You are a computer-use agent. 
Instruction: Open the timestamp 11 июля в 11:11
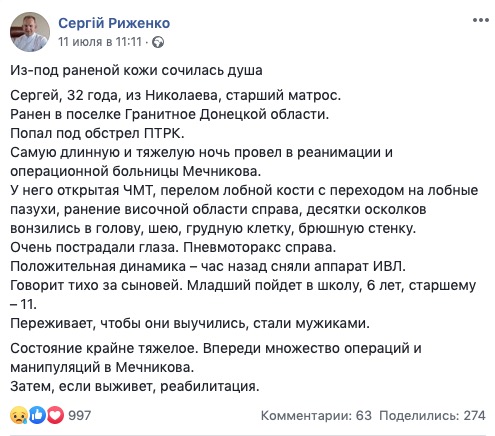click(100, 42)
